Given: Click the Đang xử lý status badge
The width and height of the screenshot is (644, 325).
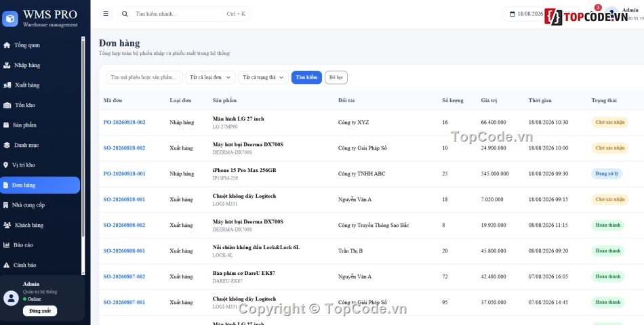Looking at the screenshot, I should [607, 174].
